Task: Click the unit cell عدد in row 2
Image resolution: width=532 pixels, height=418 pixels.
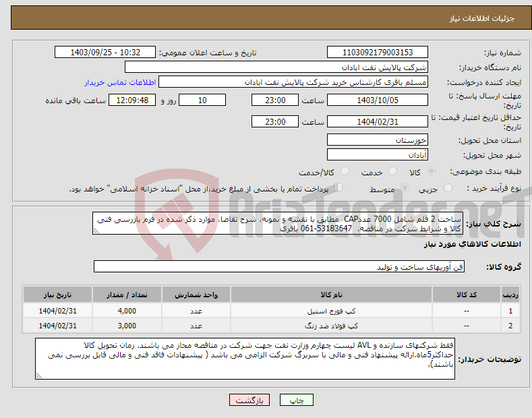Action: pos(196,326)
